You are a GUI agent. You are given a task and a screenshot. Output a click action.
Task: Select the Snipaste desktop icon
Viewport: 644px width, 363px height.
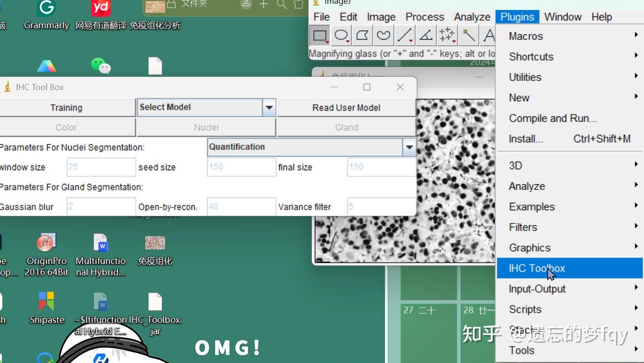point(46,308)
